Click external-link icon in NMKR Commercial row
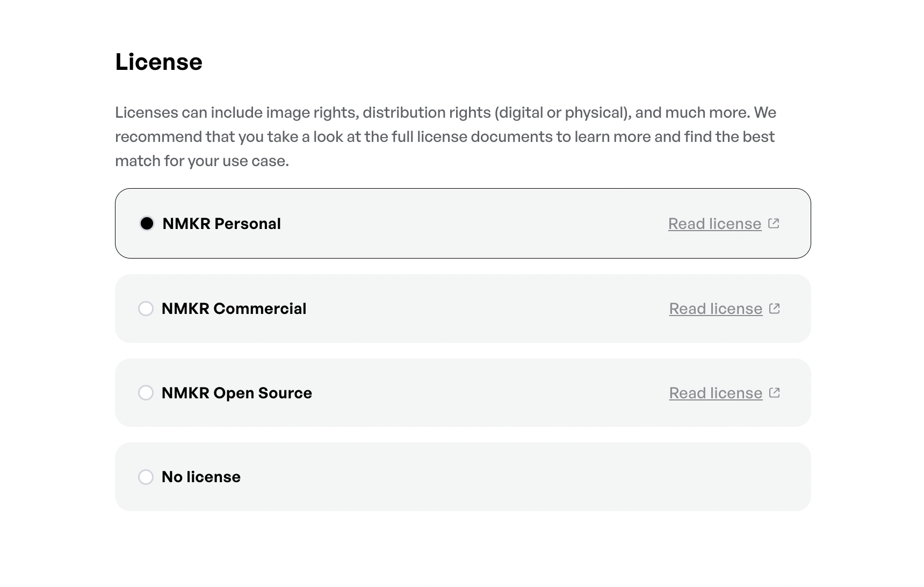 [x=775, y=308]
